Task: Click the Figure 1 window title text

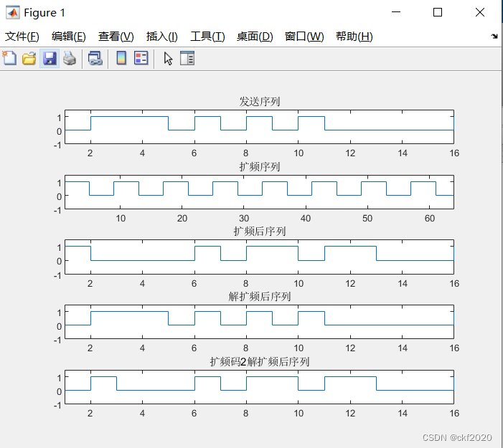Action: click(44, 13)
